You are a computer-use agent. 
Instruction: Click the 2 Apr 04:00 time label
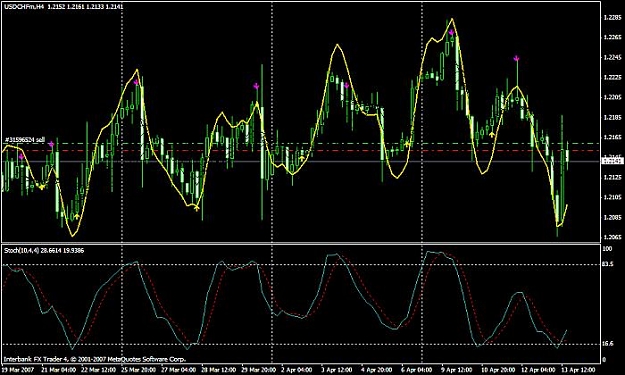(297, 369)
